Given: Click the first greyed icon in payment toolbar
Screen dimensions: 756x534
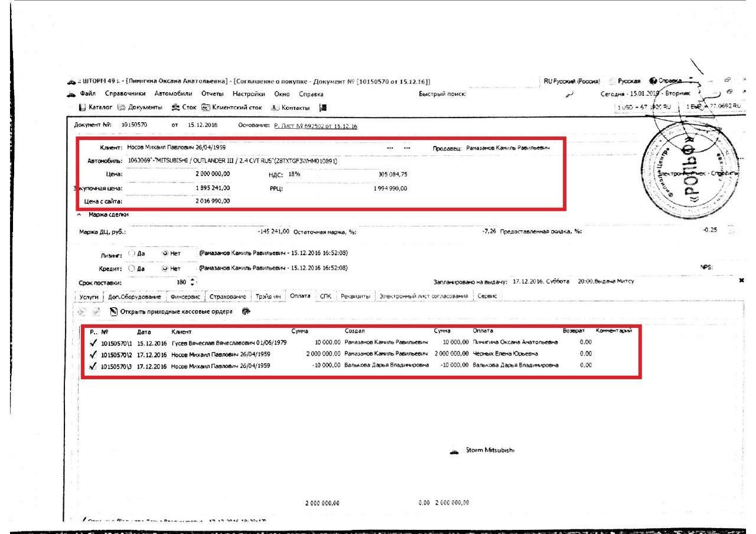Looking at the screenshot, I should tap(83, 312).
